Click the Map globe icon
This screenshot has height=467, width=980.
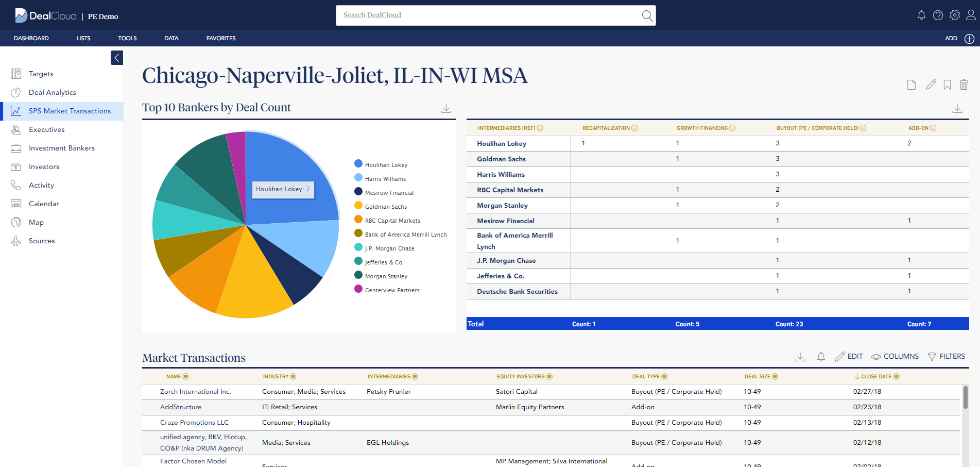click(16, 222)
